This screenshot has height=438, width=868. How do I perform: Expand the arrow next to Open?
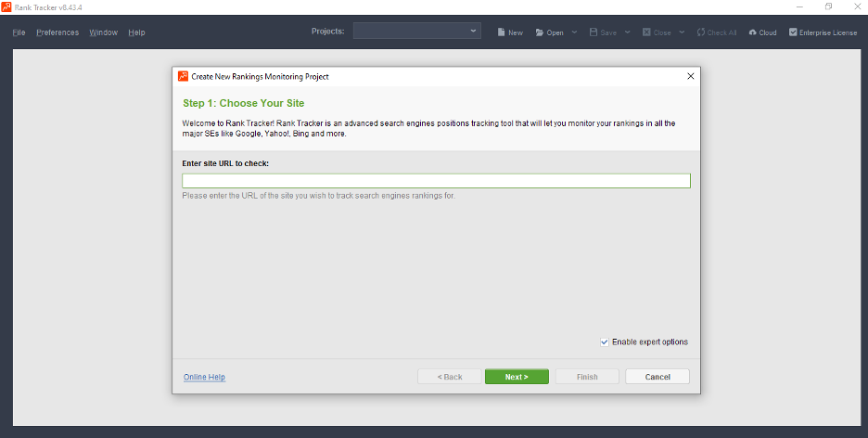(574, 32)
